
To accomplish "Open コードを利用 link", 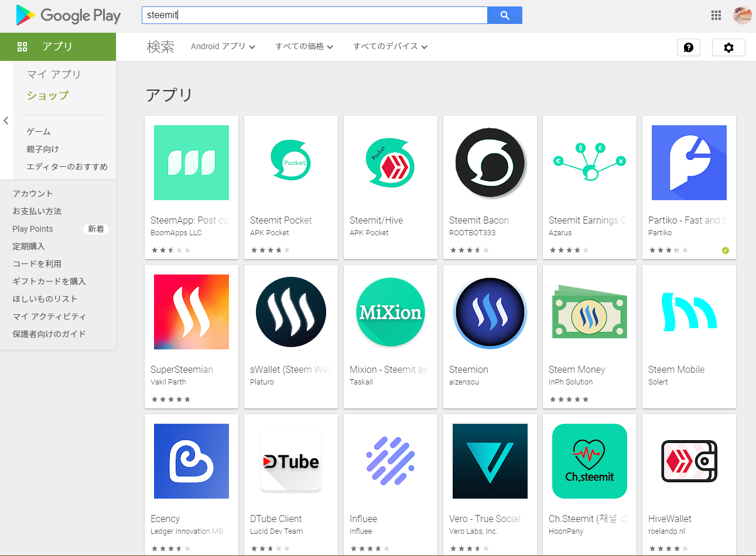I will pos(37,264).
